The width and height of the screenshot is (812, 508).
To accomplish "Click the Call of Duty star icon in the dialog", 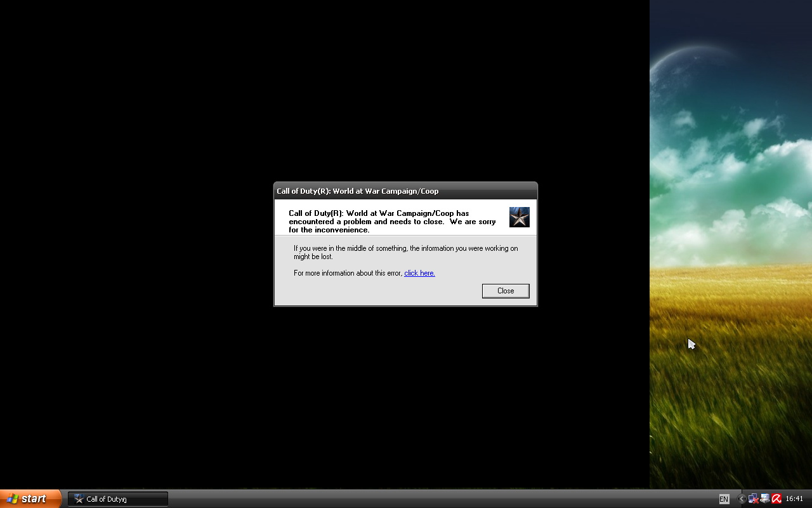I will [519, 217].
